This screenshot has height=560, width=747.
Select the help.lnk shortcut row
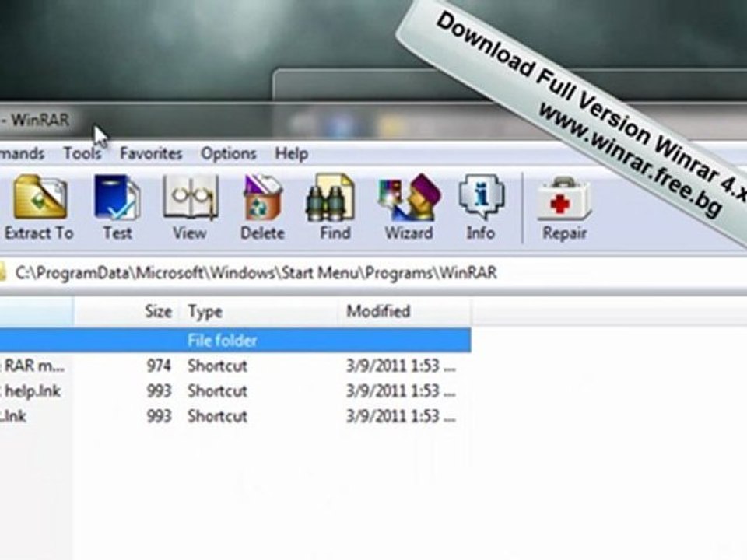(235, 391)
